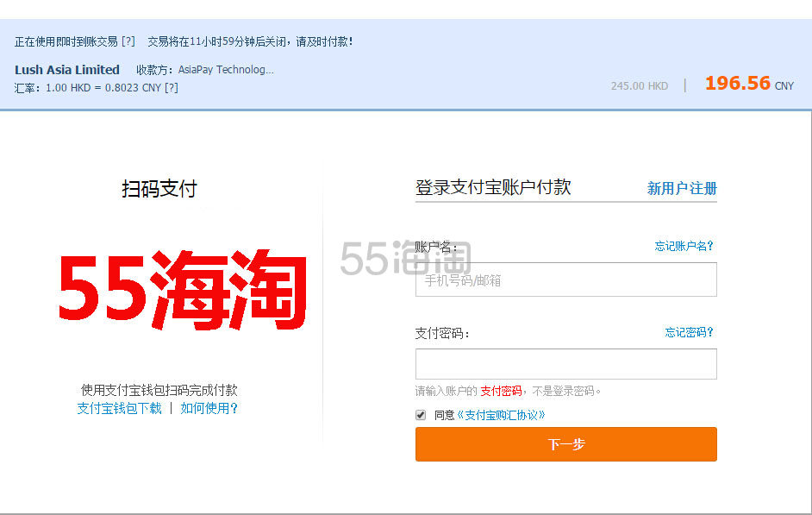812x515 pixels.
Task: Click the 使用支付宝钱包扫码完成付款 text
Action: (x=159, y=390)
